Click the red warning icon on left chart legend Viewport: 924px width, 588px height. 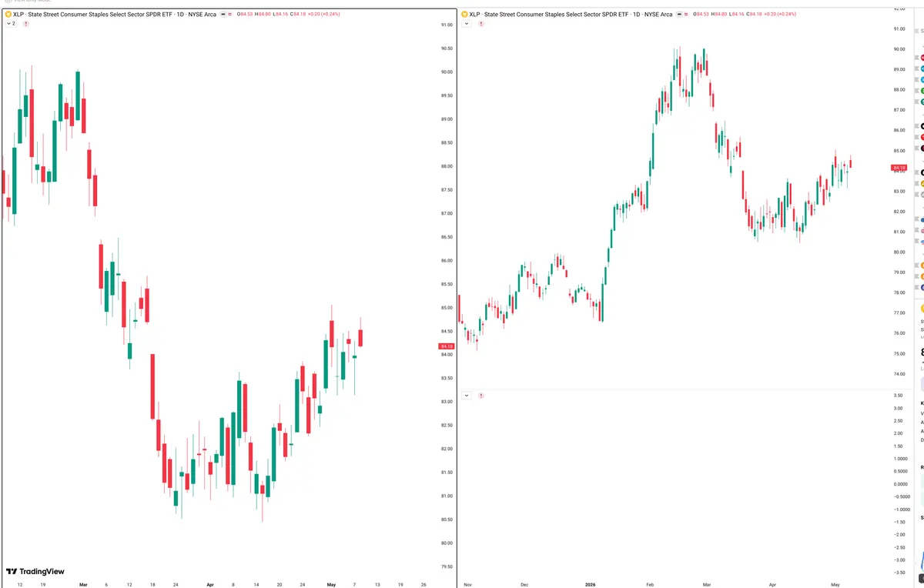pyautogui.click(x=26, y=24)
